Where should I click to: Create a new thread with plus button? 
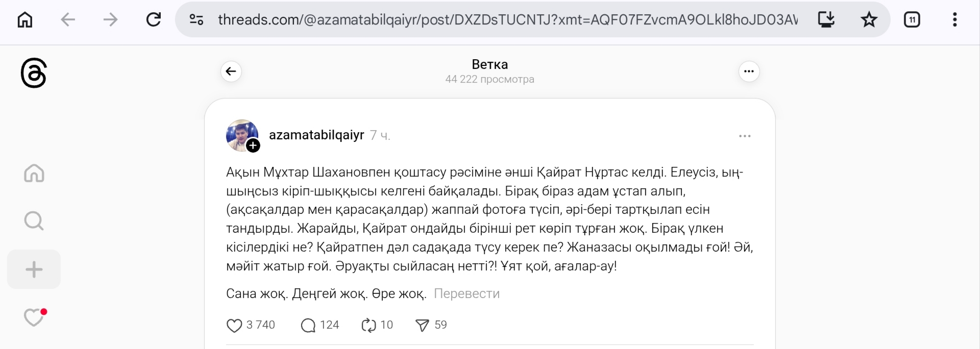[x=34, y=269]
